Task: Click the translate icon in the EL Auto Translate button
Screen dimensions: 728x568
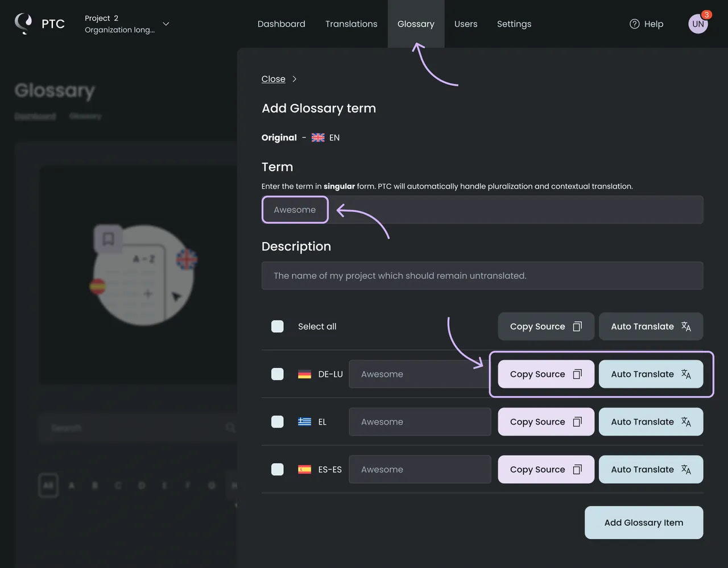Action: [686, 422]
